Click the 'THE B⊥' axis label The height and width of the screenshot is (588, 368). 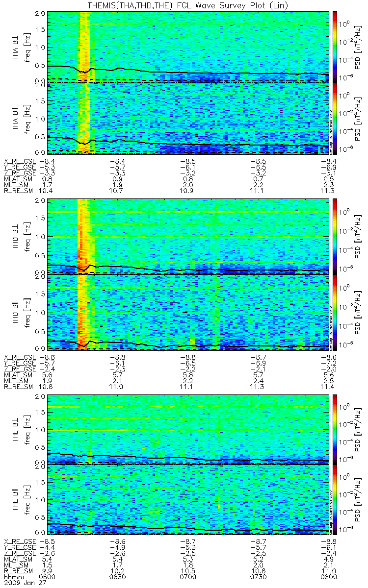16,429
